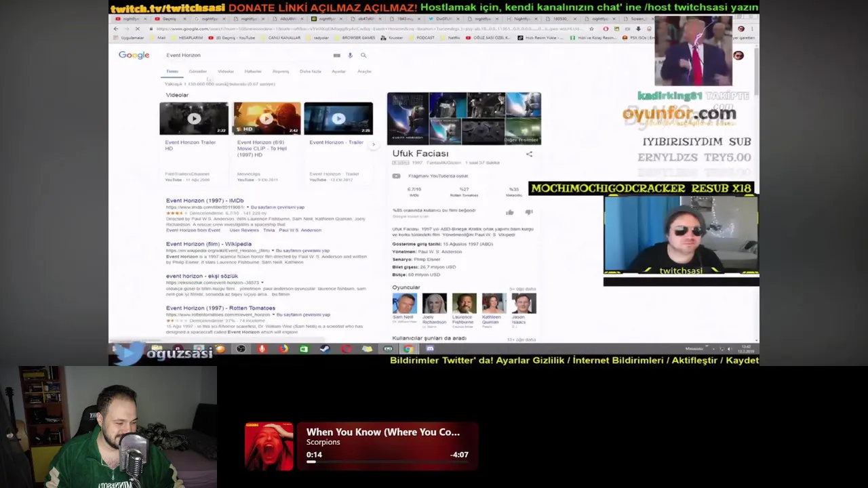The width and height of the screenshot is (868, 488).
Task: Open the event horizon - ekşi sözlük result
Action: [202, 277]
